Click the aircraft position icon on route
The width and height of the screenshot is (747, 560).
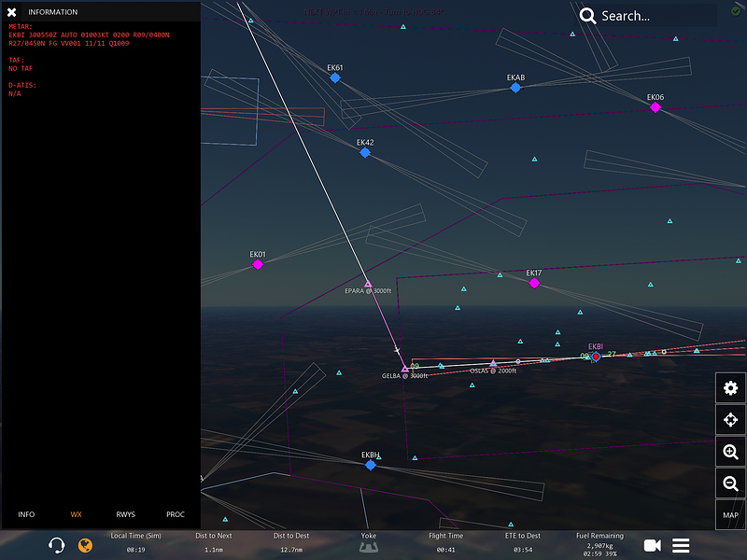click(x=398, y=351)
